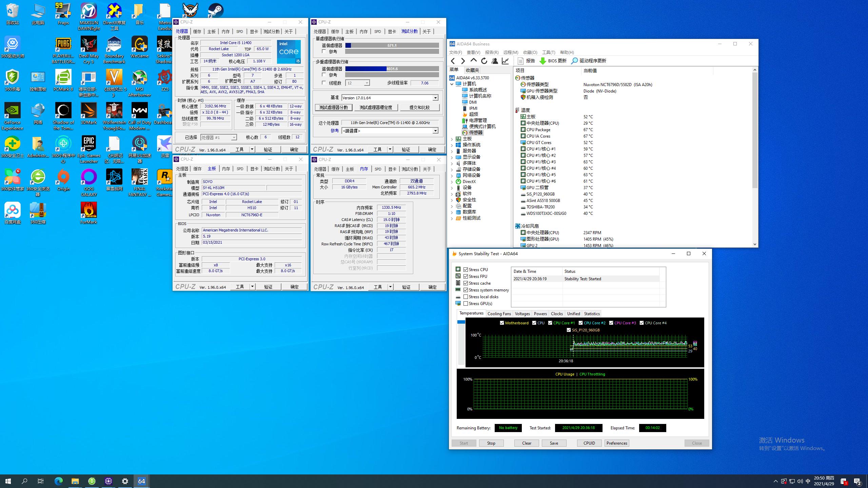
Task: Uncheck Stress system memory option
Action: tap(466, 290)
